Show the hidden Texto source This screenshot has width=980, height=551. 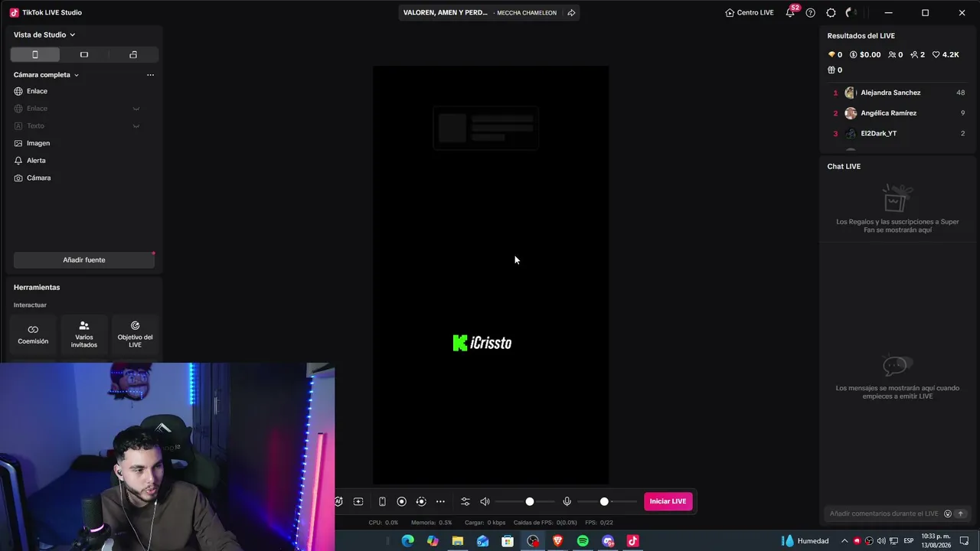coord(136,126)
